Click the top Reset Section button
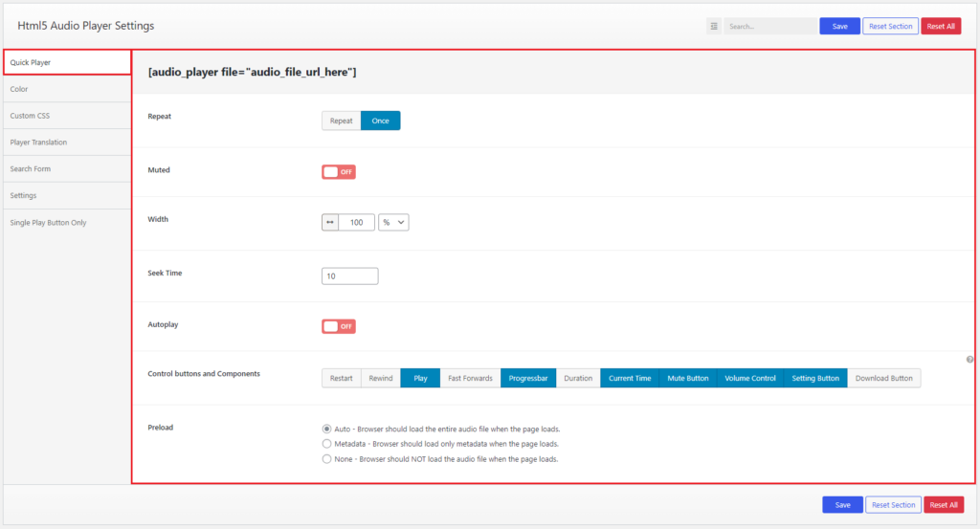Screen dimensions: 980x529 tap(890, 26)
